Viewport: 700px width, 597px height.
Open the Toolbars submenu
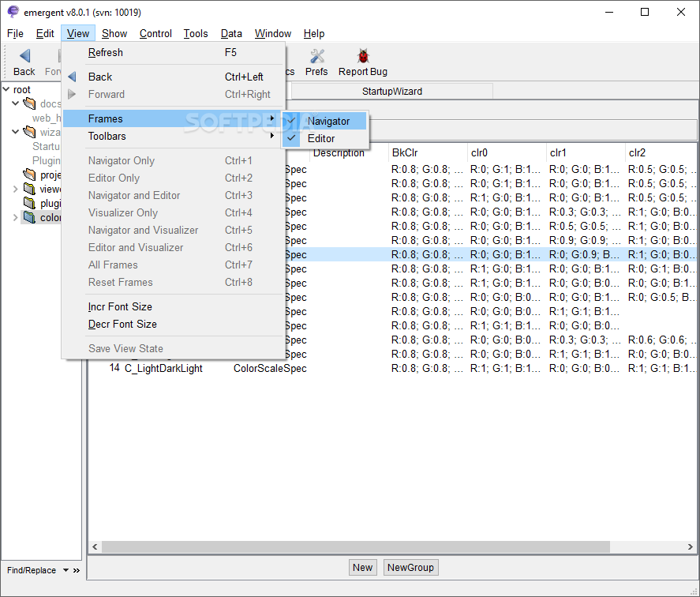click(172, 136)
